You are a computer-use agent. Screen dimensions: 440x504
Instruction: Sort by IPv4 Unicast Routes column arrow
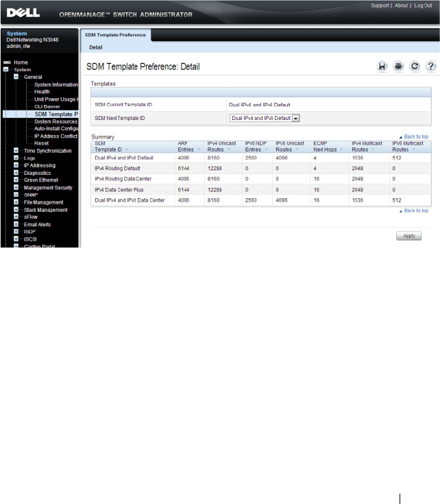[229, 149]
